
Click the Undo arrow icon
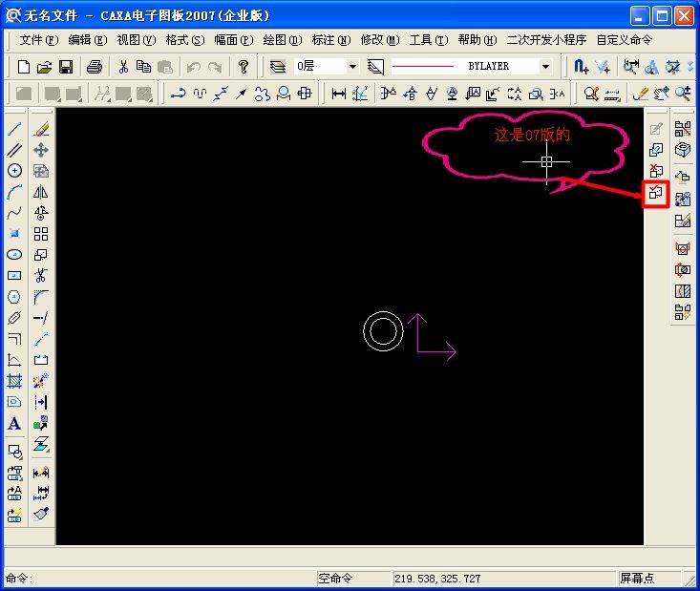pos(193,67)
